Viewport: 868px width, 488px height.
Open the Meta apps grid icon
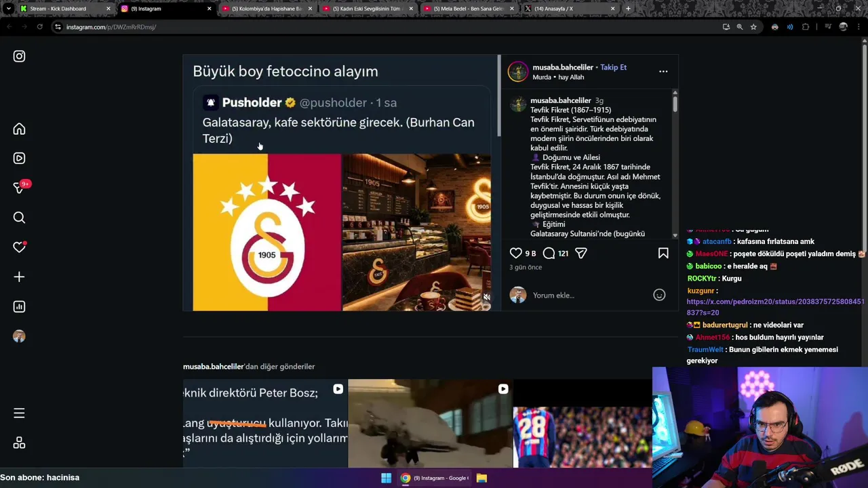(x=19, y=443)
